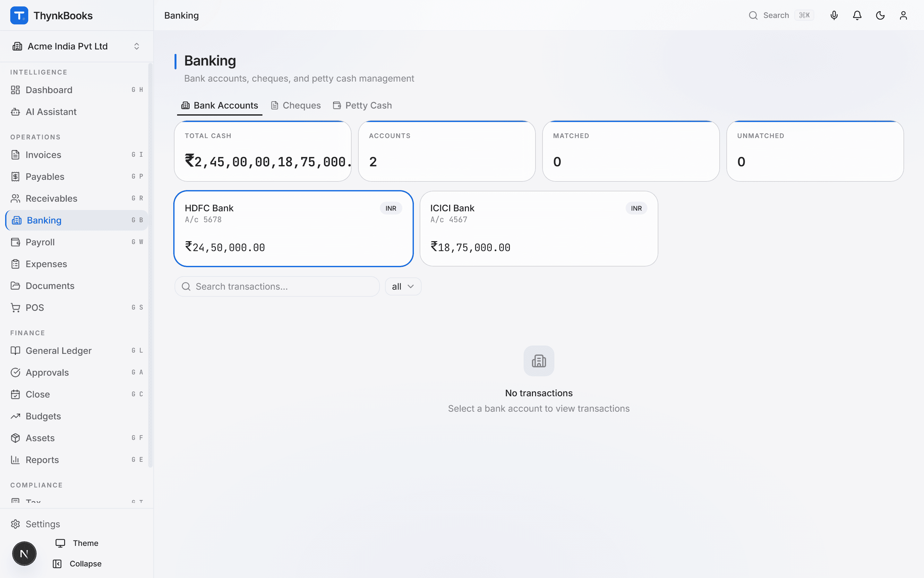Click the Total Cash summary card
The height and width of the screenshot is (578, 924).
pos(263,151)
